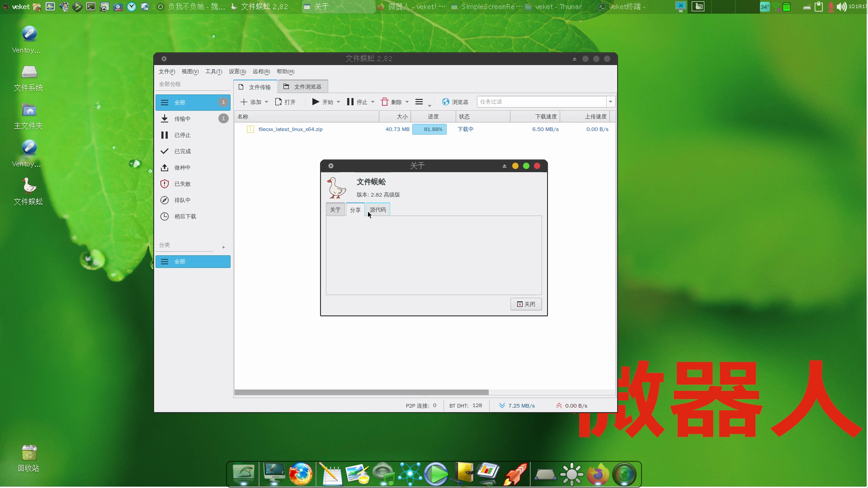Expand the Add (添加) dropdown arrow
868x488 pixels.
tap(267, 102)
